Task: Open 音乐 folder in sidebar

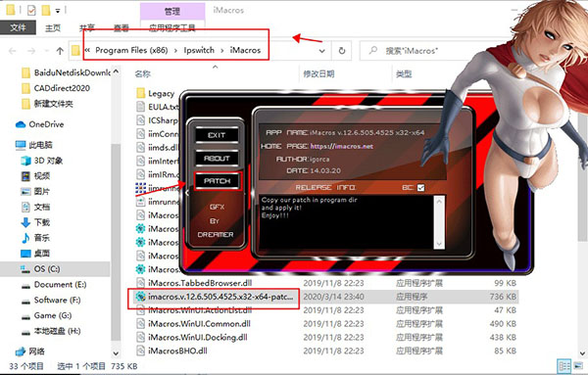Action: click(35, 238)
